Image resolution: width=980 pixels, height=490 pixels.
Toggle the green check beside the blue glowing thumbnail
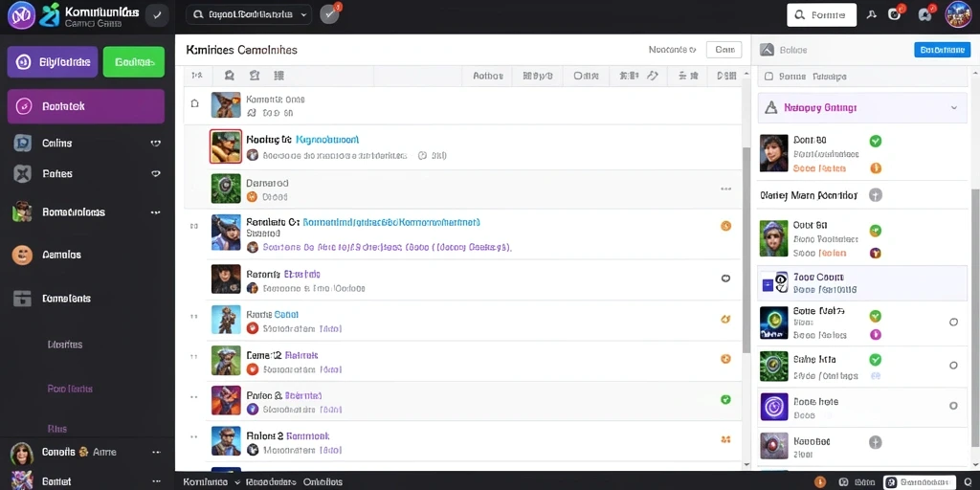pyautogui.click(x=876, y=316)
